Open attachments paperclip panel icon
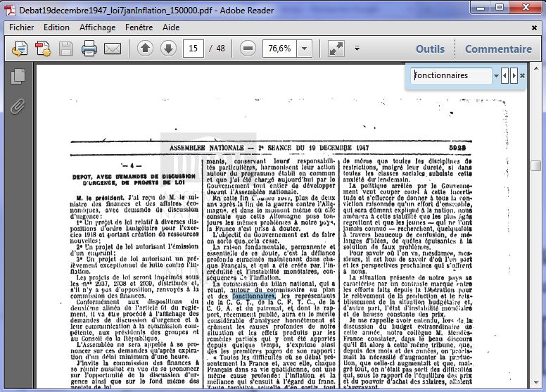The image size is (546, 392). tap(18, 107)
